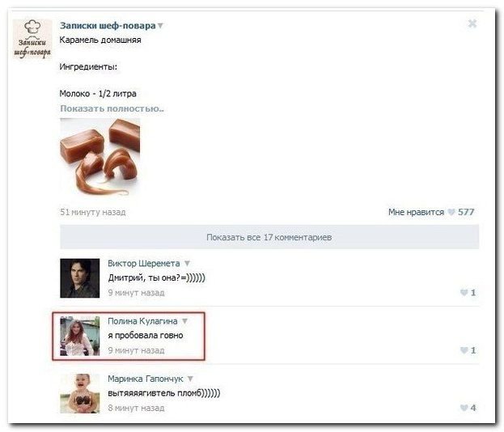Image resolution: width=504 pixels, height=432 pixels.
Task: Open Виктор Шеремета's avatar photo
Action: pyautogui.click(x=80, y=278)
